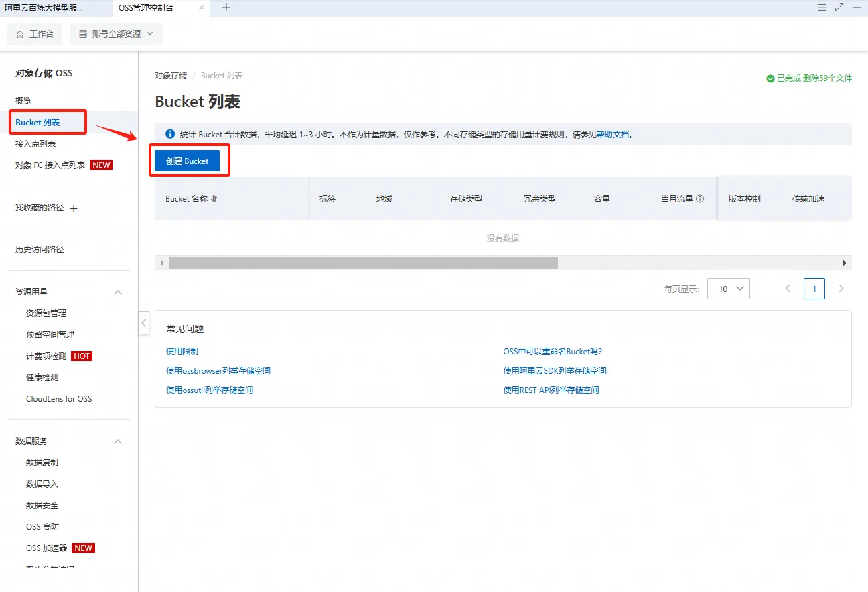Click the resource list icon beside 账号全部资源
This screenshot has width=868, height=592.
(x=83, y=34)
